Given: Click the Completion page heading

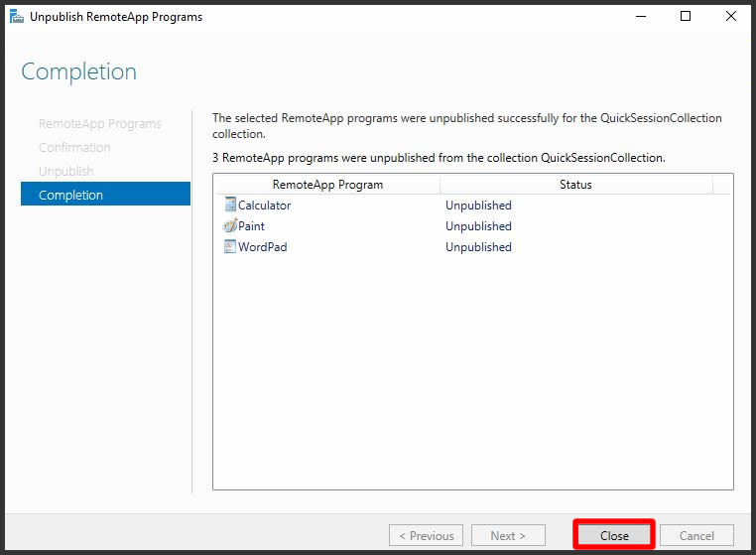Looking at the screenshot, I should (x=79, y=71).
